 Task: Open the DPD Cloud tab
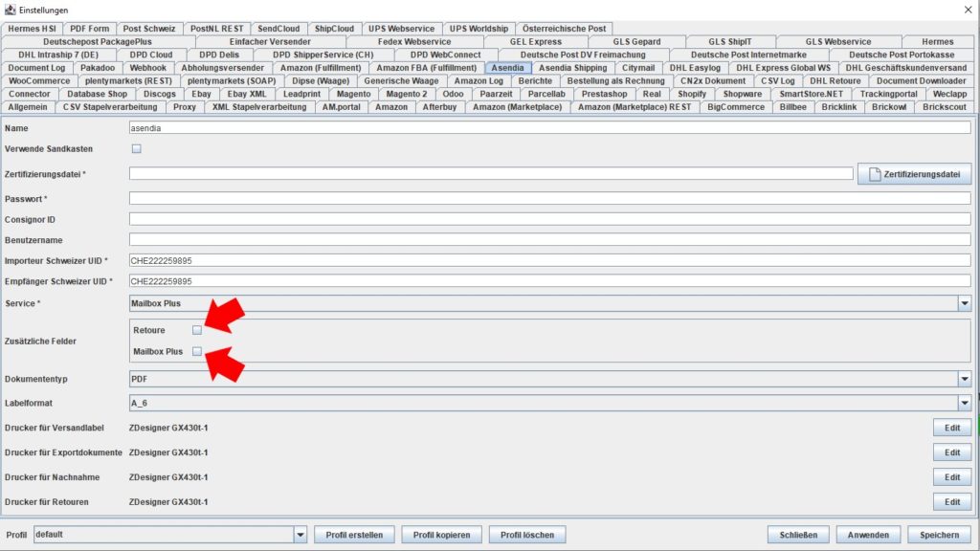click(151, 55)
